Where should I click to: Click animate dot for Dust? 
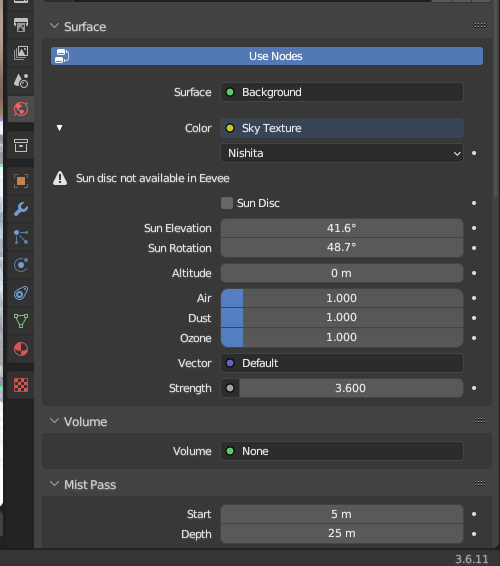coord(474,318)
